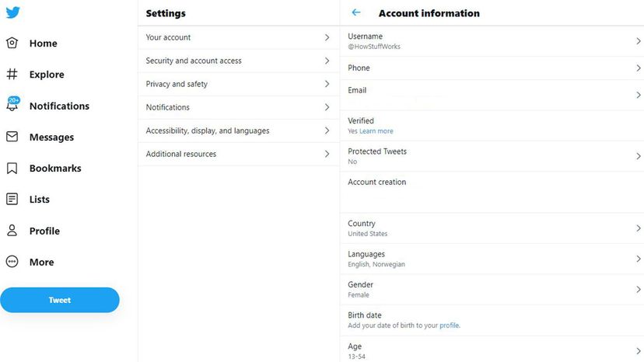
Task: Open Security and account access settings
Action: 239,61
